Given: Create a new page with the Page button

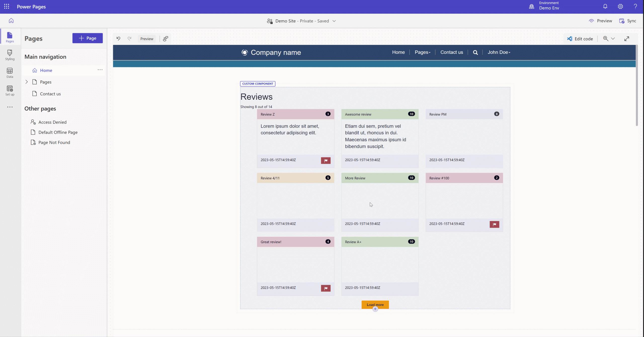Looking at the screenshot, I should point(87,38).
